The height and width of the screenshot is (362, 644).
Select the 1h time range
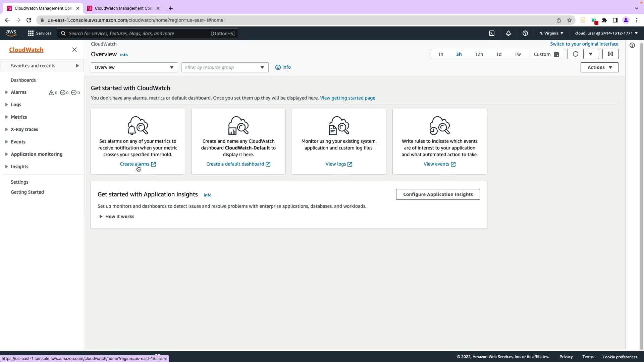point(440,54)
